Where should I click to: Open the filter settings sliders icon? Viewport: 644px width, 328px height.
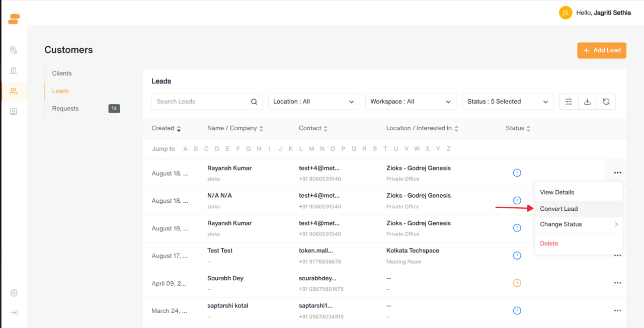[569, 102]
